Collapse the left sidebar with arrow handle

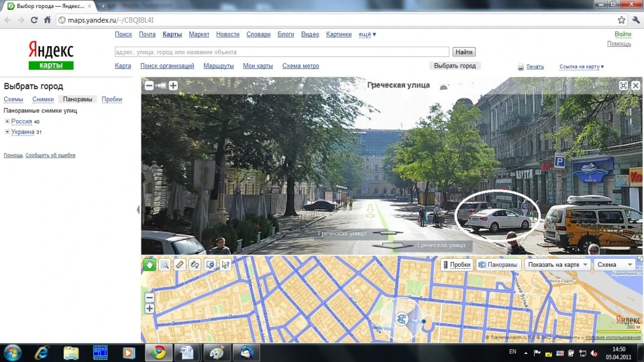pyautogui.click(x=138, y=210)
